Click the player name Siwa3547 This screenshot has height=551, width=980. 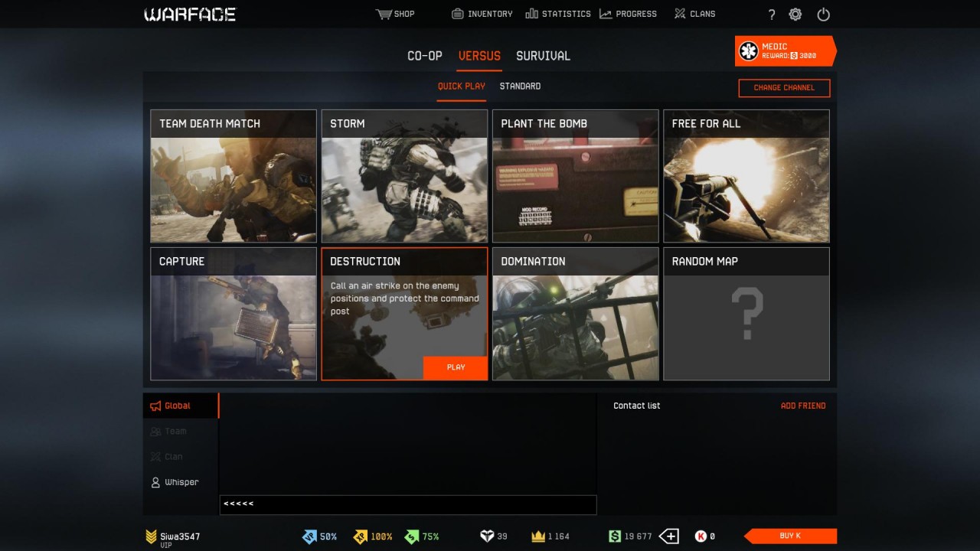pos(180,536)
